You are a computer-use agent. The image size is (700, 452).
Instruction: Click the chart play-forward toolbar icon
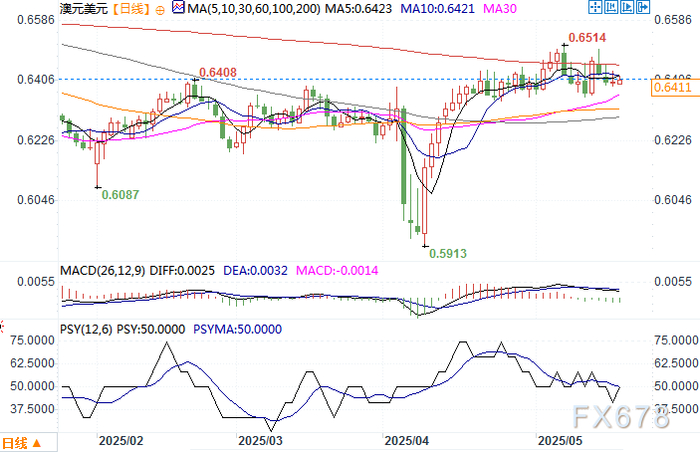627,7
